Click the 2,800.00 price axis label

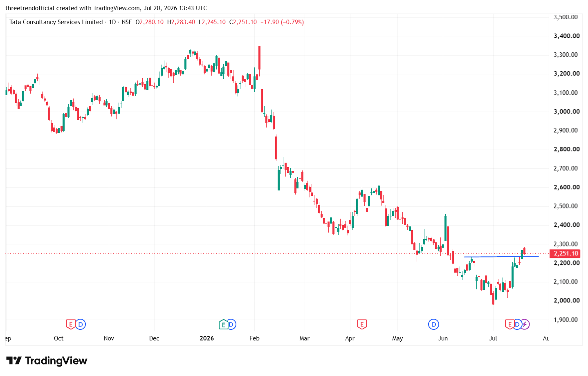[x=567, y=149]
